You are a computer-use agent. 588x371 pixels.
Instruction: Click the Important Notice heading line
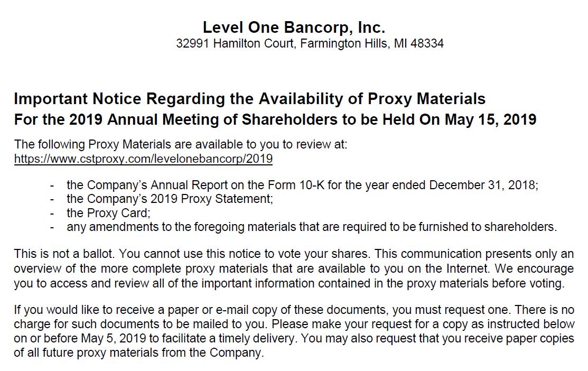coord(249,99)
